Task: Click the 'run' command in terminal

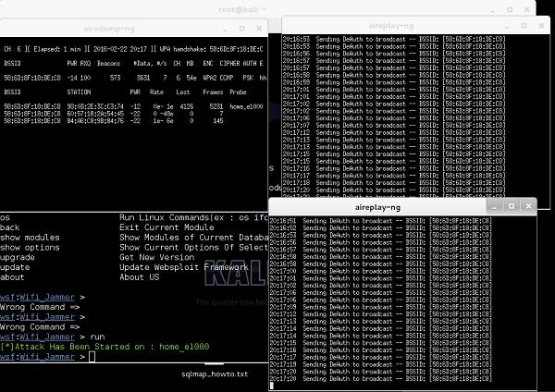Action: (x=97, y=337)
